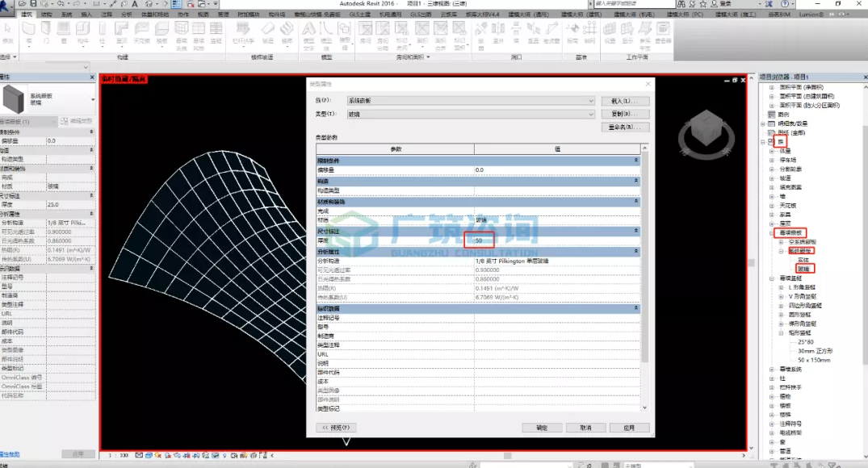The image size is (868, 468).
Task: Open the type selector dropdown in Properties palette
Action: [x=92, y=99]
